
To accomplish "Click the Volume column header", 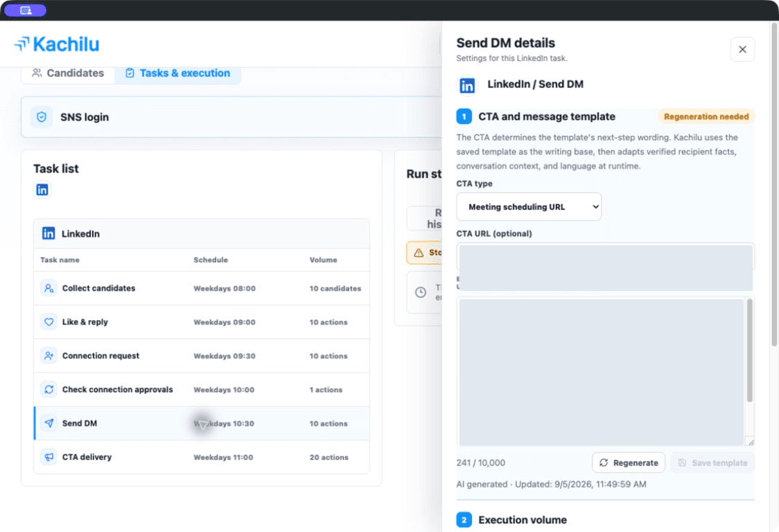I will (x=324, y=260).
